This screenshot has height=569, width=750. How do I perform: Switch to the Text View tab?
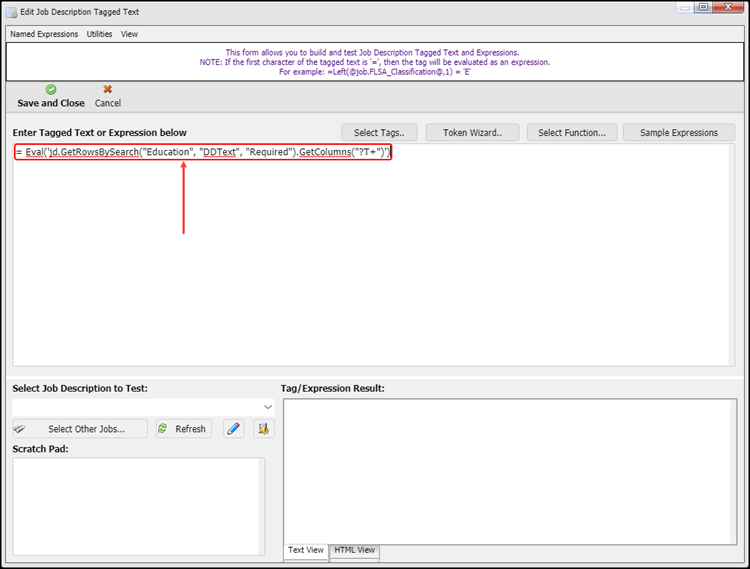(306, 551)
